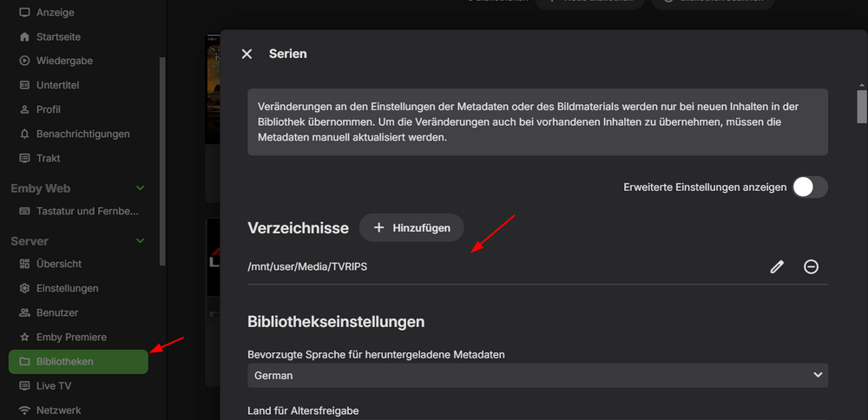
Task: Collapse the Server section chevron
Action: coord(141,240)
